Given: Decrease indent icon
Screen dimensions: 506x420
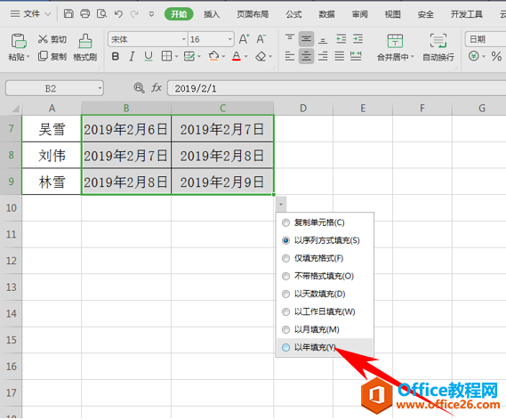Looking at the screenshot, I should pyautogui.click(x=341, y=39).
